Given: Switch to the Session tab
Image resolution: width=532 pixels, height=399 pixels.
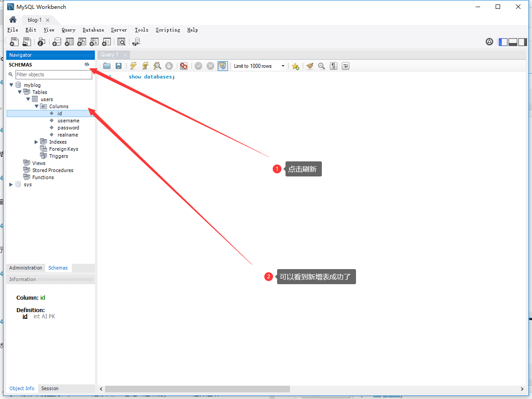Looking at the screenshot, I should [x=50, y=388].
